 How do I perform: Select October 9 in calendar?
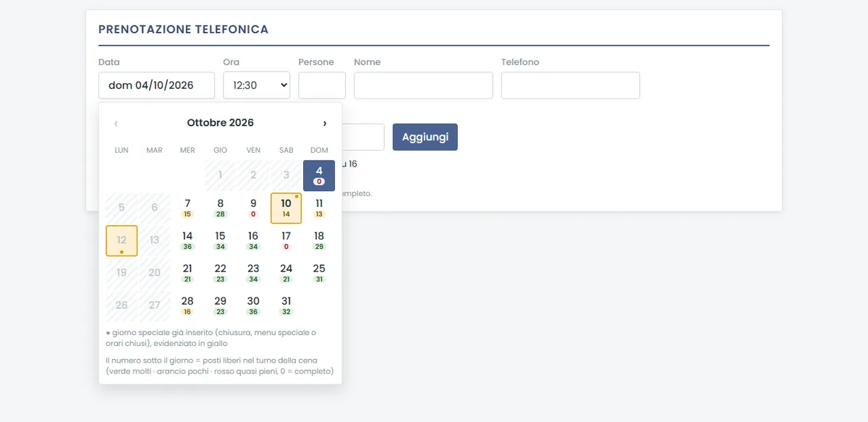[253, 208]
